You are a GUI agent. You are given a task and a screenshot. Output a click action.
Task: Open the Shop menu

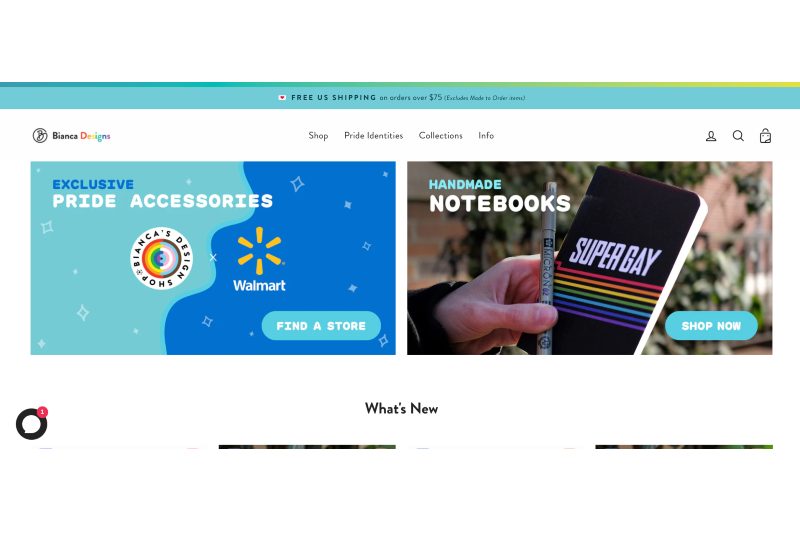pos(318,136)
